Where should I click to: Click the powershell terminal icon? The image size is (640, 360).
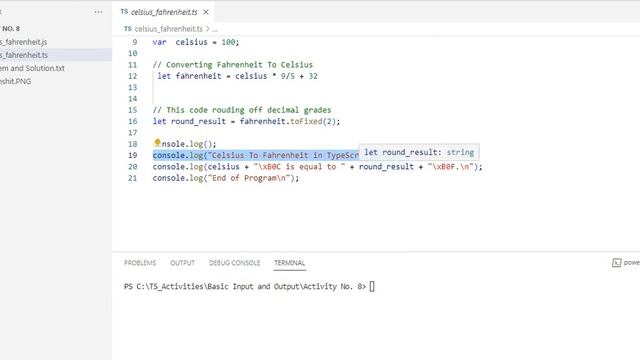(x=616, y=263)
